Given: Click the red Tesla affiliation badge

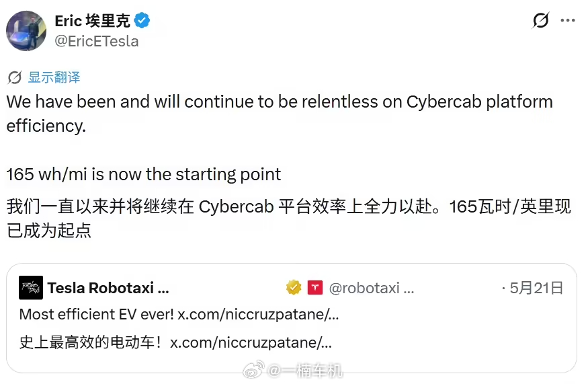Looking at the screenshot, I should [315, 288].
